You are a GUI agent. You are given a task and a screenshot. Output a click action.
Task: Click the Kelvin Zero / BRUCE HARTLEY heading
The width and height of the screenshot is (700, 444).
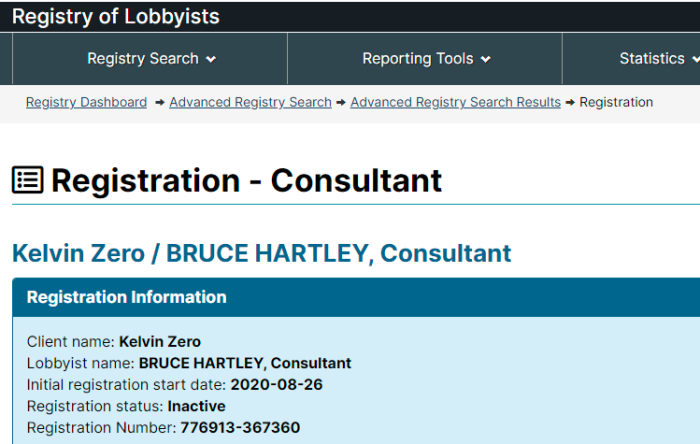tap(262, 253)
